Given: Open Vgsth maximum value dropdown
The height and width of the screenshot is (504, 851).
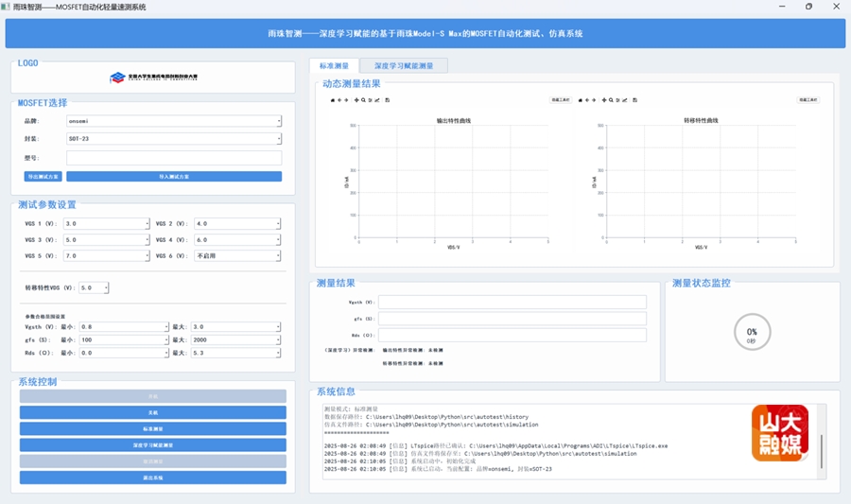Looking at the screenshot, I should (236, 326).
